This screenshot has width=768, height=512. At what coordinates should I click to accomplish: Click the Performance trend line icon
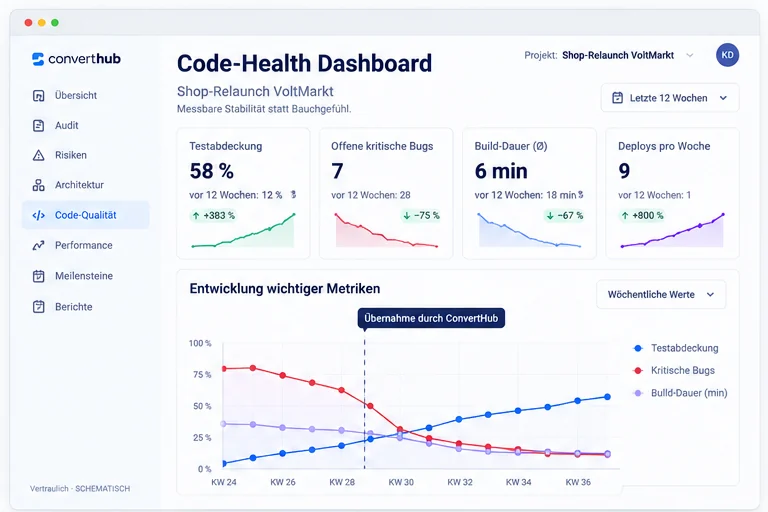click(x=38, y=245)
